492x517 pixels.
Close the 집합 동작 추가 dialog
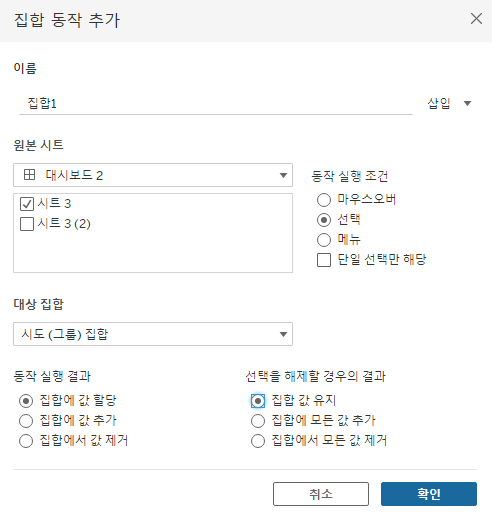pyautogui.click(x=476, y=19)
